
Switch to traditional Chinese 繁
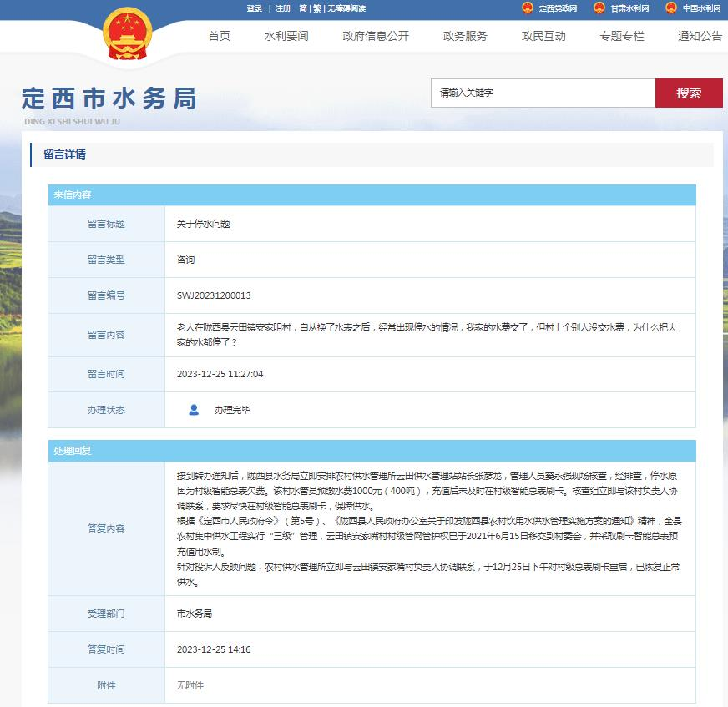317,8
